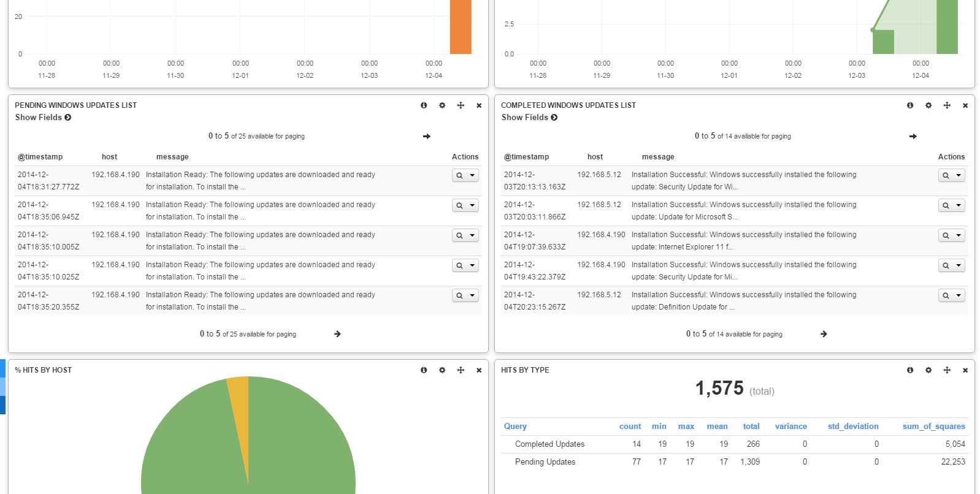Sort Completed Updates list by @timestamp column
The width and height of the screenshot is (980, 494).
[x=526, y=157]
